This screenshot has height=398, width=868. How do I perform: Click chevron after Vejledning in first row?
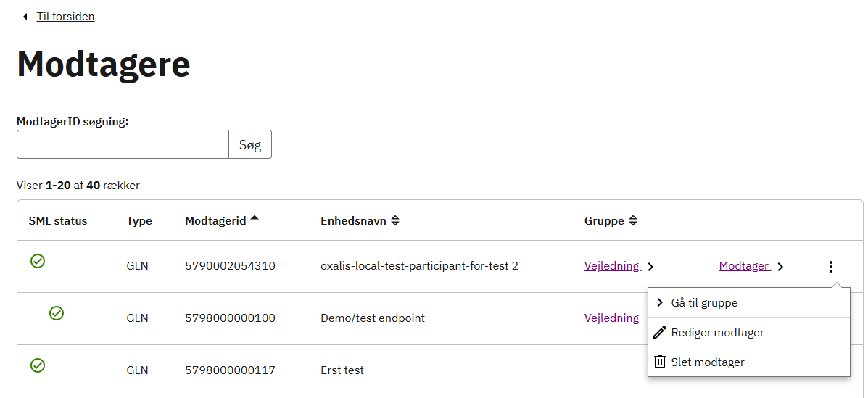pyautogui.click(x=651, y=267)
